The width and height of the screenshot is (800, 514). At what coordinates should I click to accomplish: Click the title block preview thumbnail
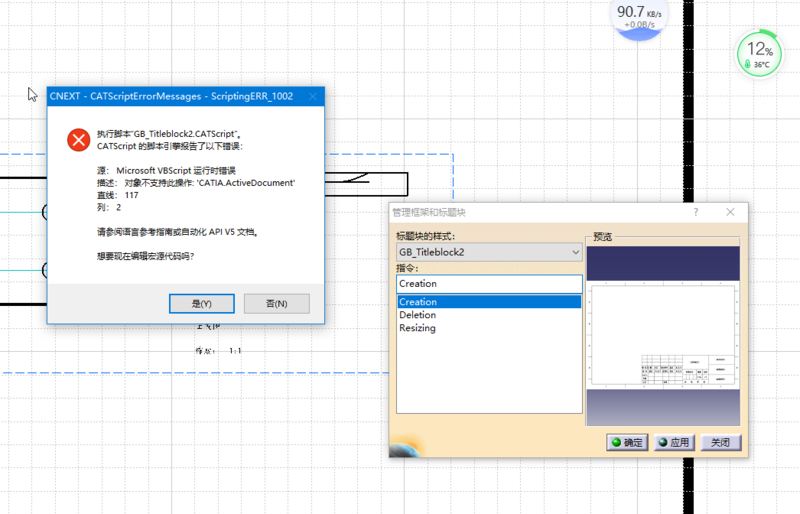662,336
